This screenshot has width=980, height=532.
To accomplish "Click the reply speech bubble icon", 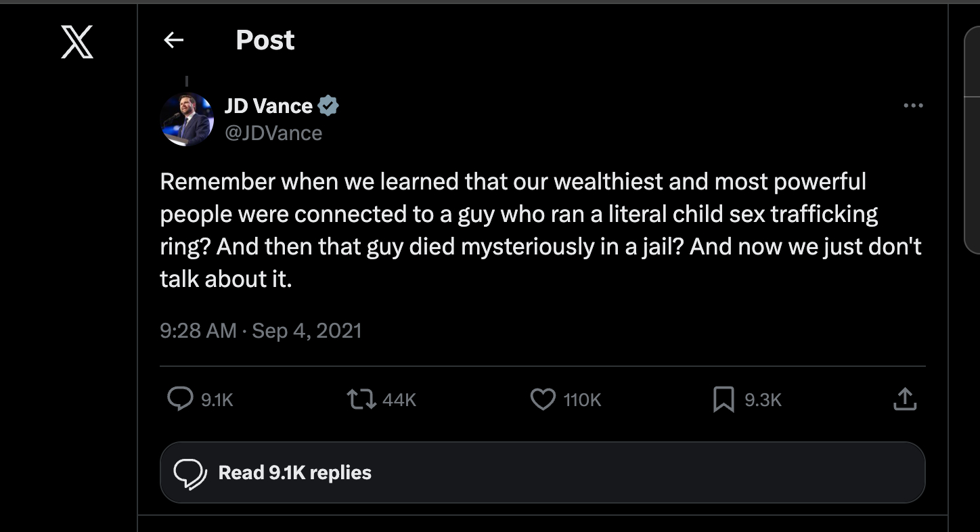I will pos(180,399).
